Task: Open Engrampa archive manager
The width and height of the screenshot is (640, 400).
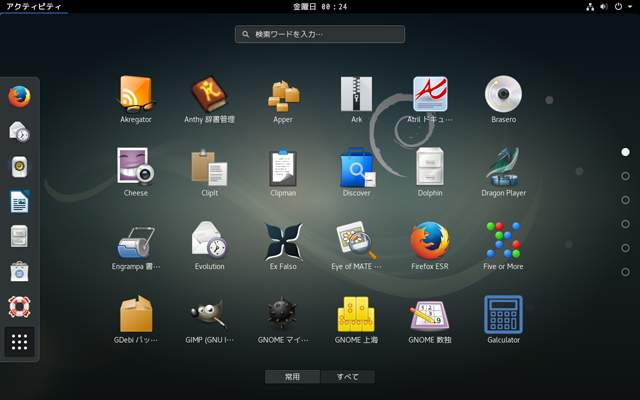Action: pyautogui.click(x=136, y=246)
